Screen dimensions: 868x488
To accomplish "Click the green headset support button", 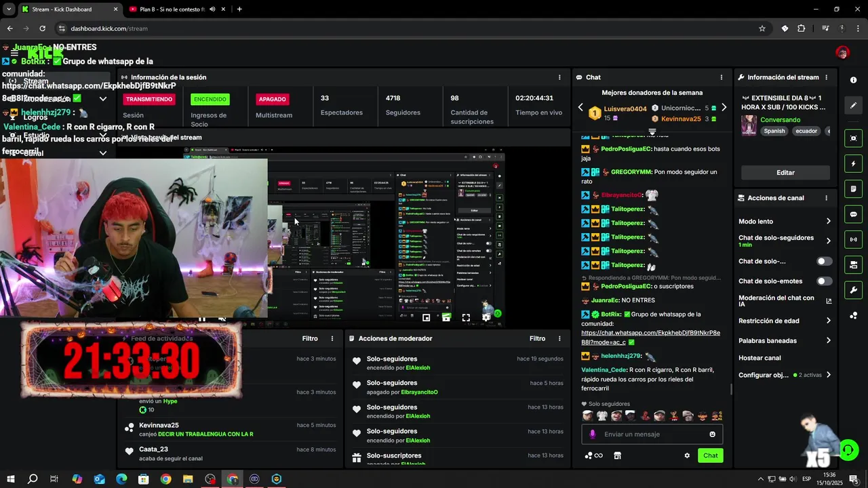I will (x=848, y=449).
